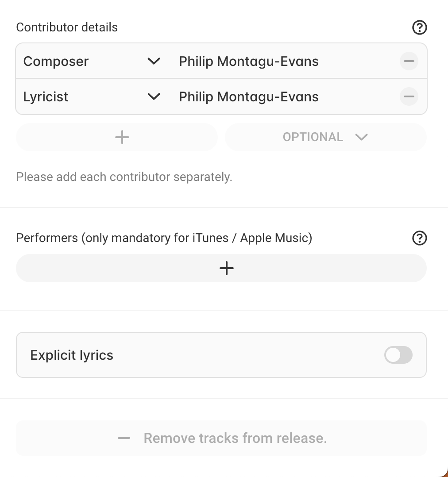The image size is (448, 477).
Task: Select the Composer role label
Action: click(x=56, y=61)
